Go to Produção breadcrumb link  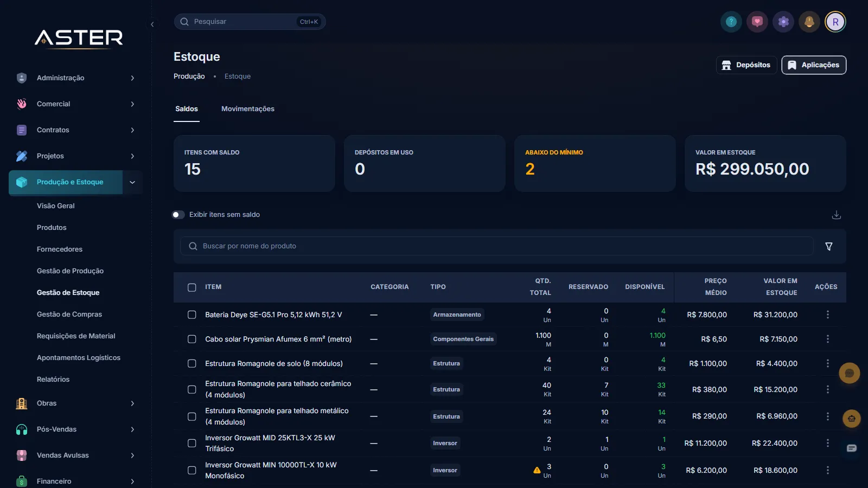pyautogui.click(x=189, y=76)
